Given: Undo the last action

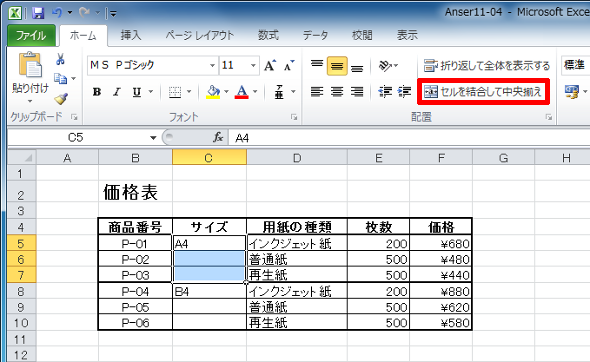Looking at the screenshot, I should click(x=57, y=13).
